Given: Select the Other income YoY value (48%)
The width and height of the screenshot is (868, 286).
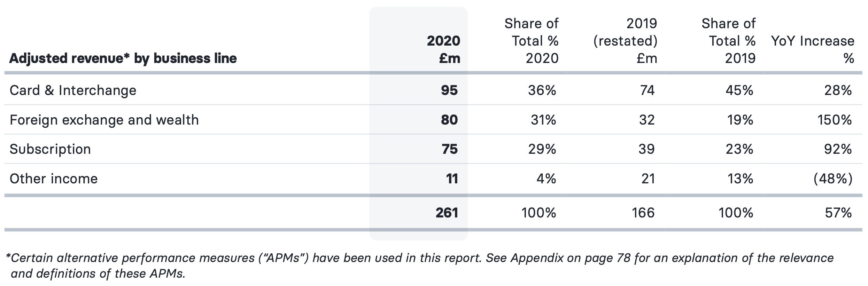Looking at the screenshot, I should pyautogui.click(x=833, y=179).
